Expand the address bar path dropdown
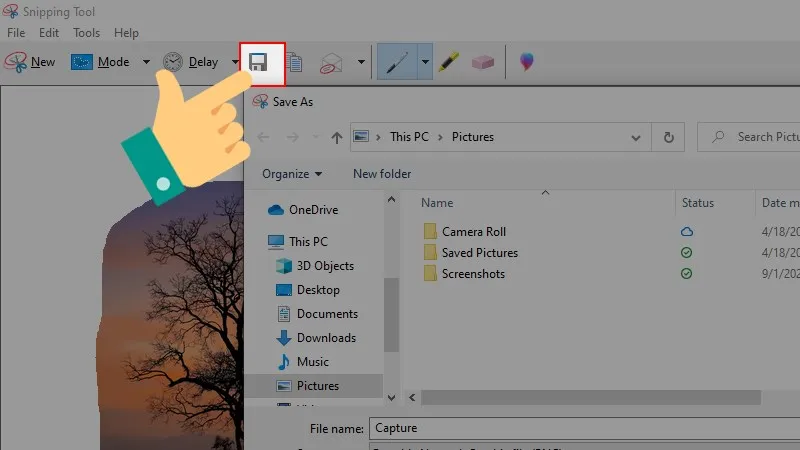Image resolution: width=800 pixels, height=450 pixels. (x=635, y=137)
